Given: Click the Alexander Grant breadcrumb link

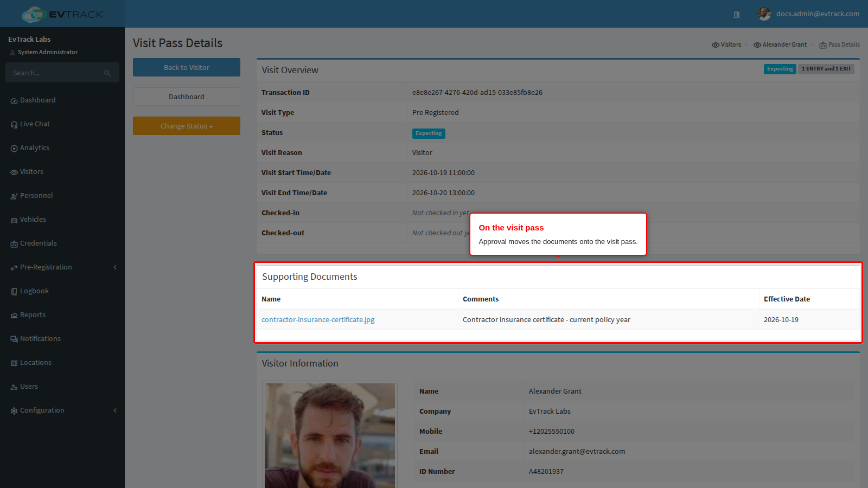Looking at the screenshot, I should (x=780, y=45).
